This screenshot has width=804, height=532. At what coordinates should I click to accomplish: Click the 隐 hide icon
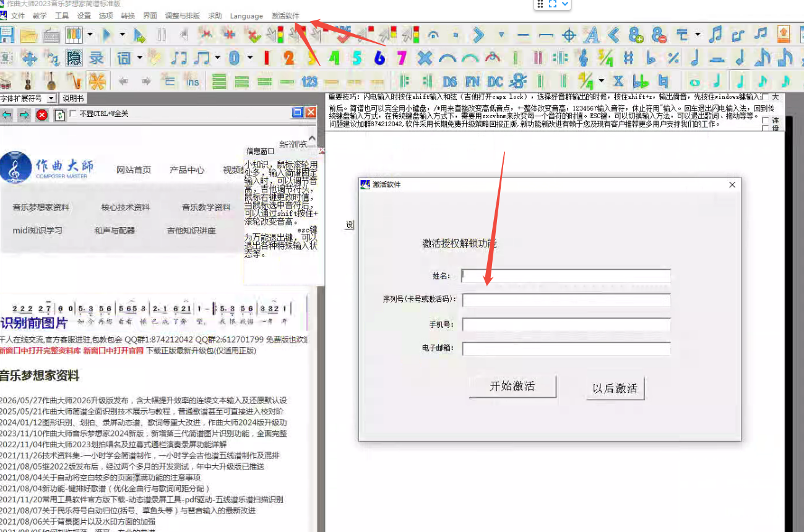point(74,58)
